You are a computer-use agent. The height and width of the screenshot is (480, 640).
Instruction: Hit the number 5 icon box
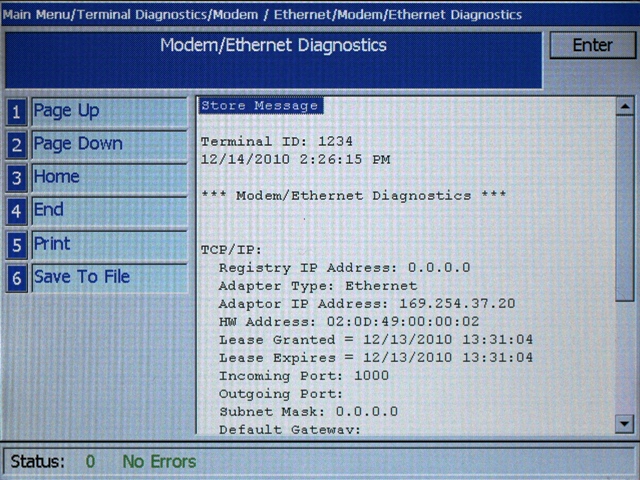point(16,245)
